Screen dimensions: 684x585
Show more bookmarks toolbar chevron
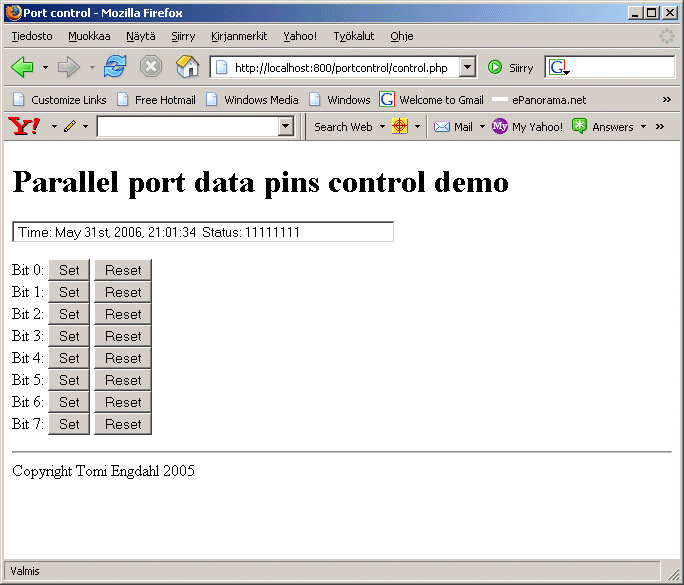click(x=667, y=99)
